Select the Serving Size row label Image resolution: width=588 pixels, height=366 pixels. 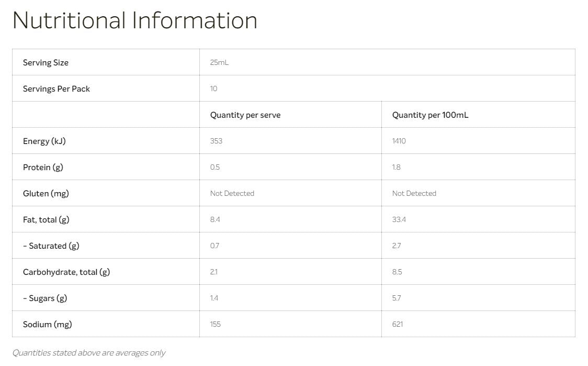click(x=46, y=62)
